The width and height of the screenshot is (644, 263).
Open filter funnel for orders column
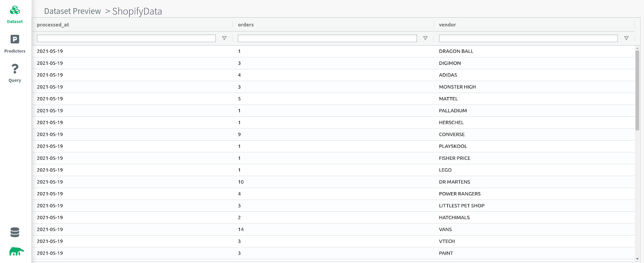click(425, 38)
